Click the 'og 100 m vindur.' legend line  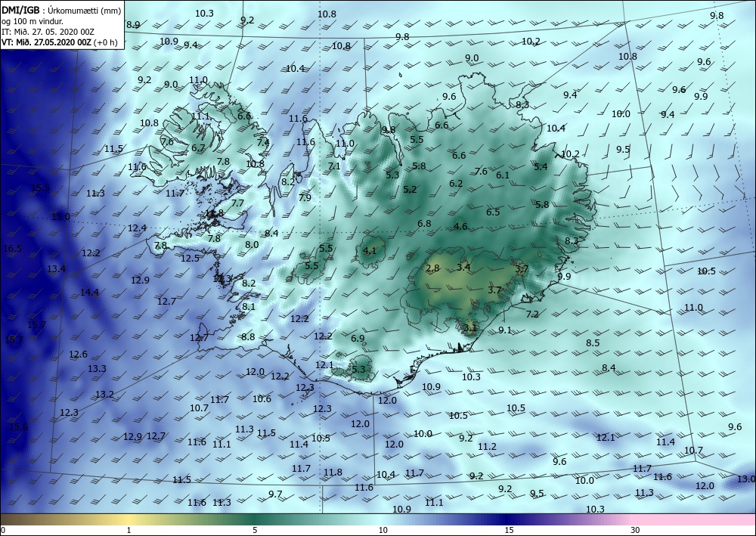[33, 21]
